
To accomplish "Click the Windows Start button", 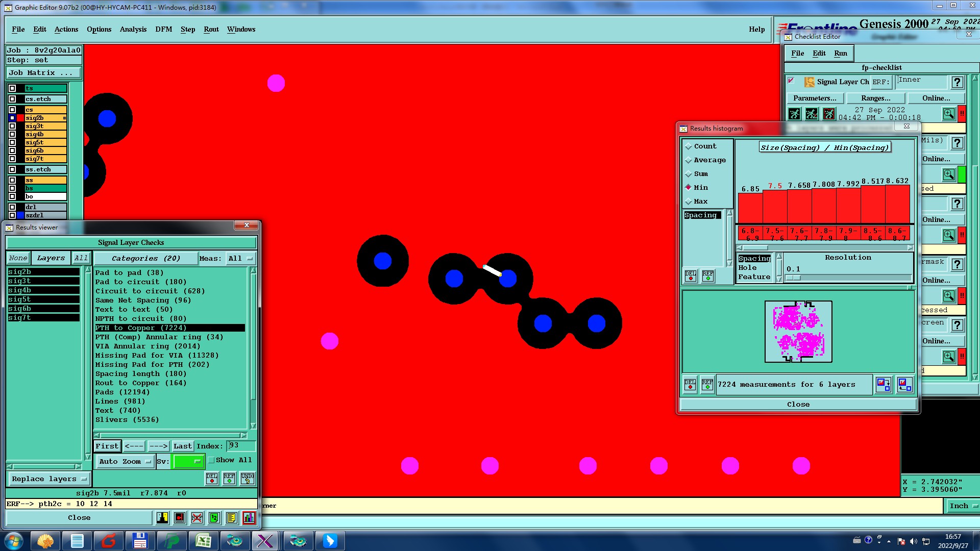I will 14,541.
